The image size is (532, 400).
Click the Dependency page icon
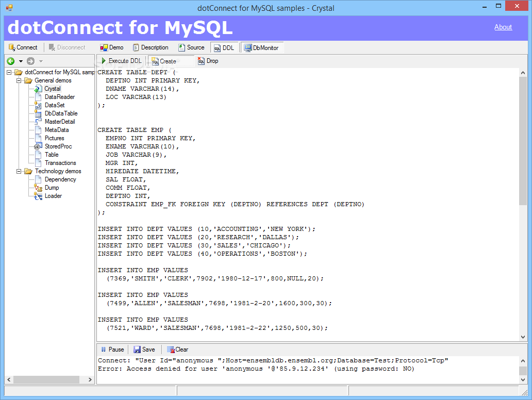tap(38, 179)
